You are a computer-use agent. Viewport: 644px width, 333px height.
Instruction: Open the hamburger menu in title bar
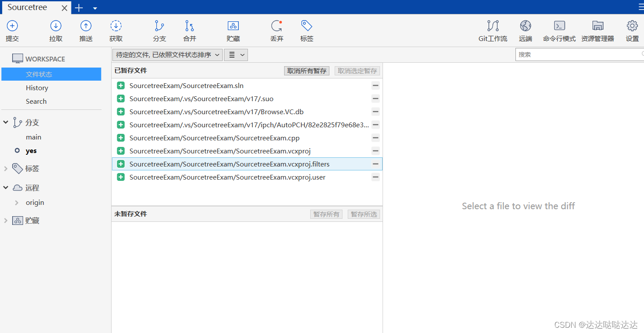[641, 7]
